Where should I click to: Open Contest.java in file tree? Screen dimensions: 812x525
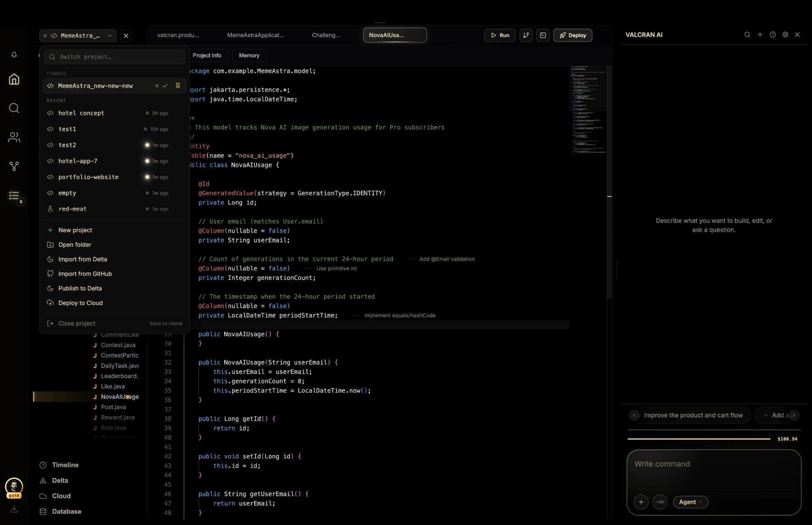118,345
